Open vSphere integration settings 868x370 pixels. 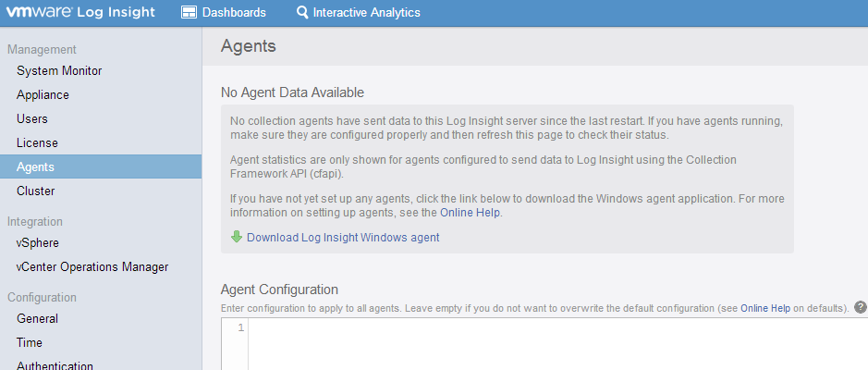pos(38,243)
